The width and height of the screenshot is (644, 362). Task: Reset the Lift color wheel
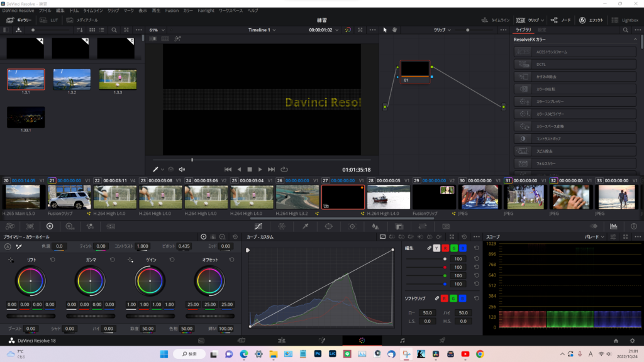click(53, 260)
